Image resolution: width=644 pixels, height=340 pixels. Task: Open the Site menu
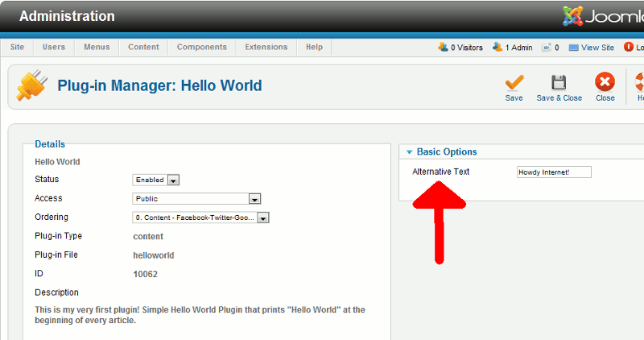17,47
